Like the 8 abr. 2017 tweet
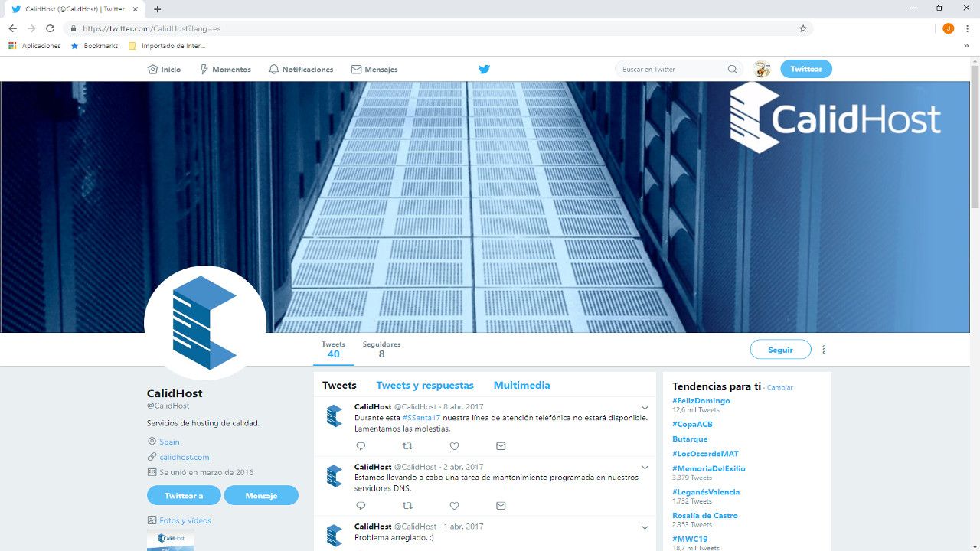The image size is (980, 551). (x=454, y=446)
